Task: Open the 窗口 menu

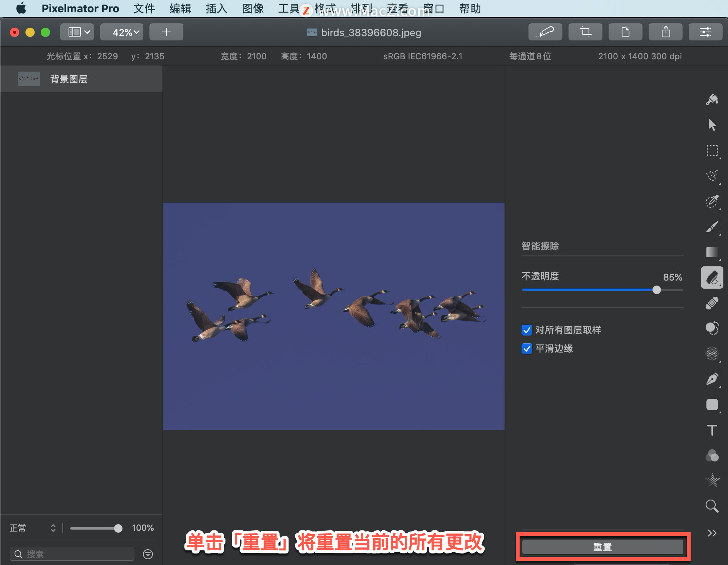Action: click(x=434, y=8)
